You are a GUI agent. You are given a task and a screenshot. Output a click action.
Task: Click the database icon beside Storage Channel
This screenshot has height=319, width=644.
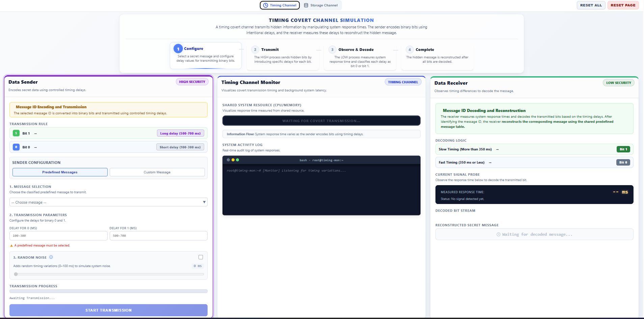point(306,5)
